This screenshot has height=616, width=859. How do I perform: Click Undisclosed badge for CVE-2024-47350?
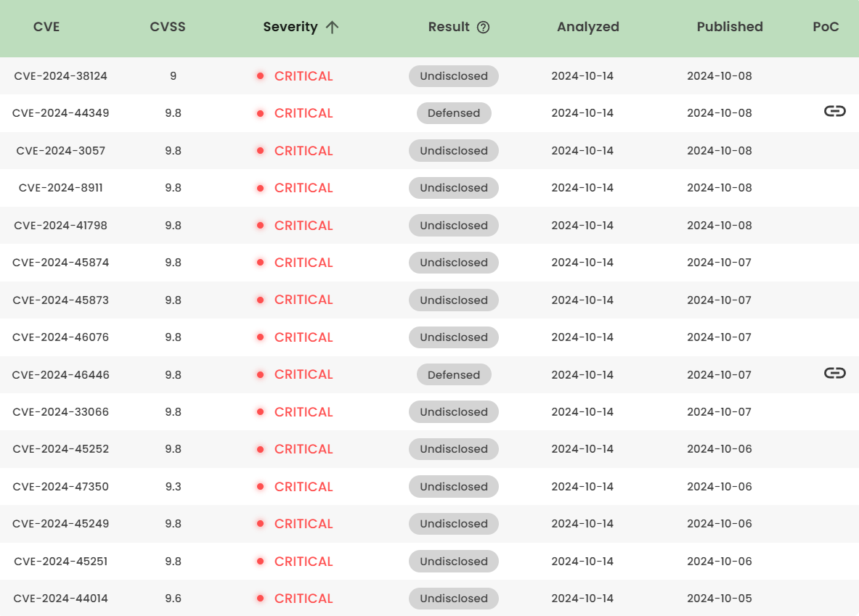[x=454, y=487]
